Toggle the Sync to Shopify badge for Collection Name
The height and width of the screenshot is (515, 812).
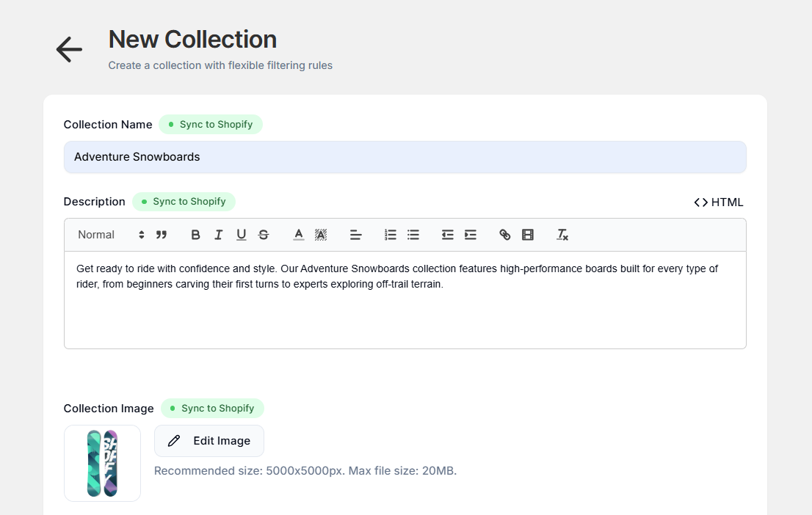tap(211, 124)
